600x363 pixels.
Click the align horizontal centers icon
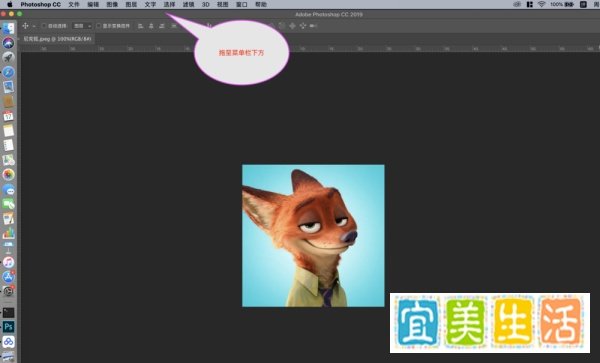click(151, 26)
